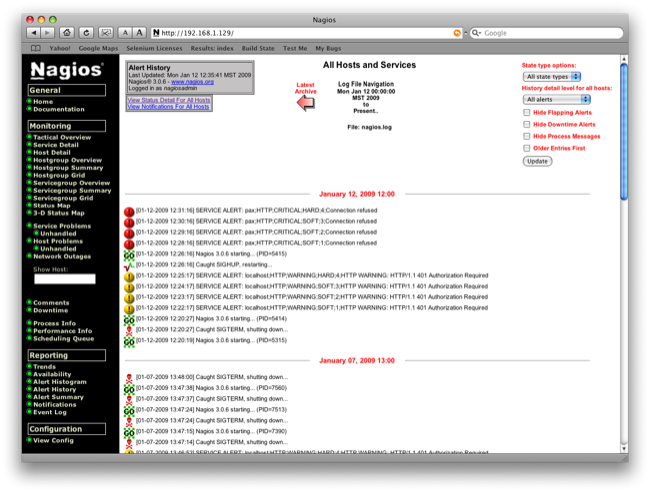Click warning icon for 12:25:17 localhost alert
Image resolution: width=650 pixels, height=492 pixels.
[x=129, y=276]
